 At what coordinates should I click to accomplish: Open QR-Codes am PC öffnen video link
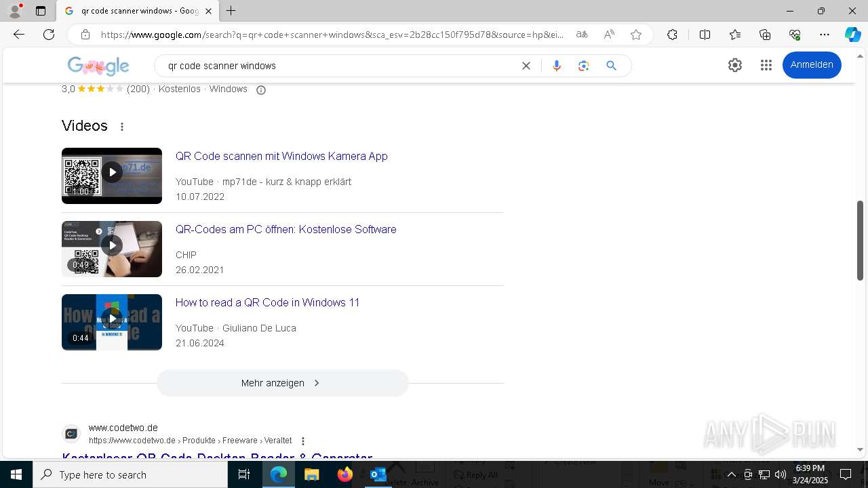pyautogui.click(x=285, y=229)
